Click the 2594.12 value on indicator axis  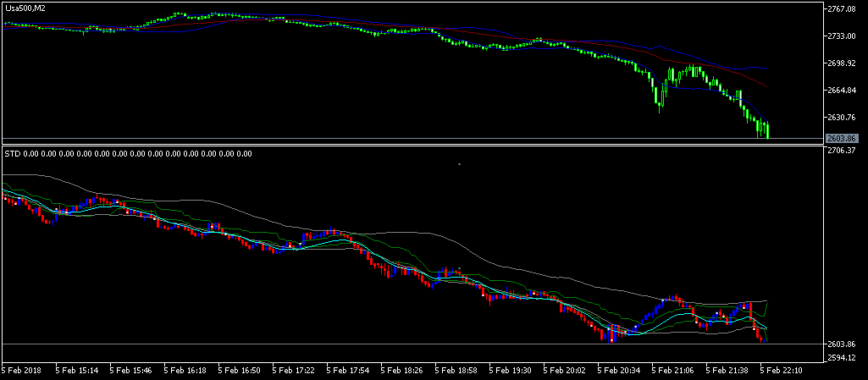[x=841, y=358]
